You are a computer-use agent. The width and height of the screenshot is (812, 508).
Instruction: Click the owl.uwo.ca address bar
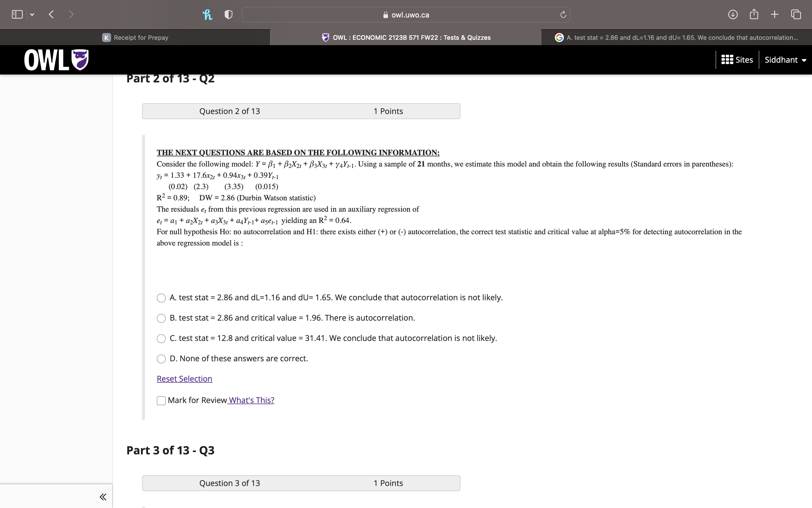[x=406, y=15]
